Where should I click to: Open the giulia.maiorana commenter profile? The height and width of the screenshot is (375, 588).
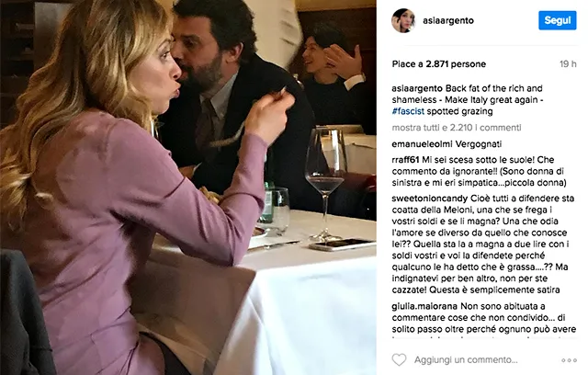coord(424,306)
